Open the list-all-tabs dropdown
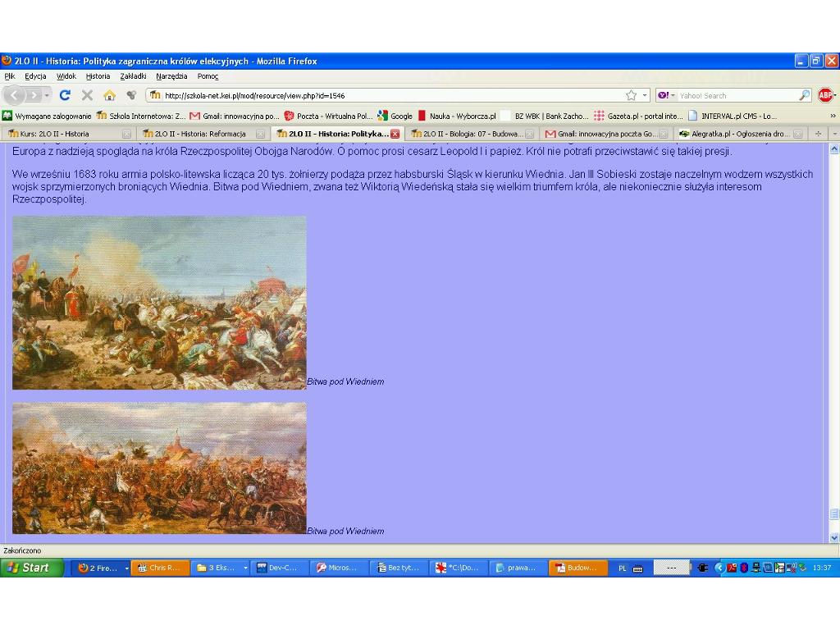 point(834,134)
